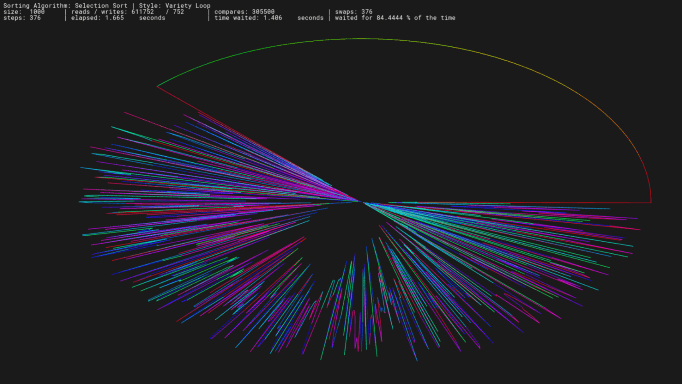Click the 'elapsed: 1.665 seconds' readout
The height and width of the screenshot is (384, 682).
pyautogui.click(x=118, y=18)
